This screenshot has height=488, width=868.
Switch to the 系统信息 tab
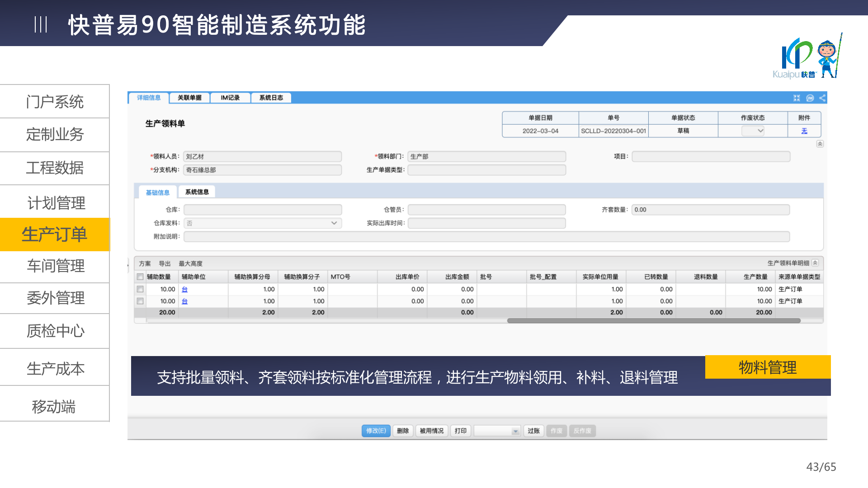coord(197,192)
